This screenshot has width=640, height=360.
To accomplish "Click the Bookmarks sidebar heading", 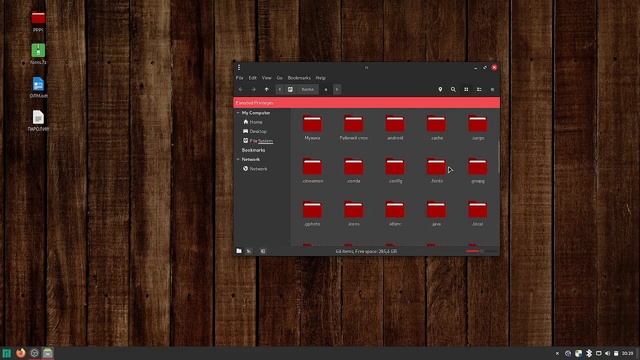I will (253, 150).
